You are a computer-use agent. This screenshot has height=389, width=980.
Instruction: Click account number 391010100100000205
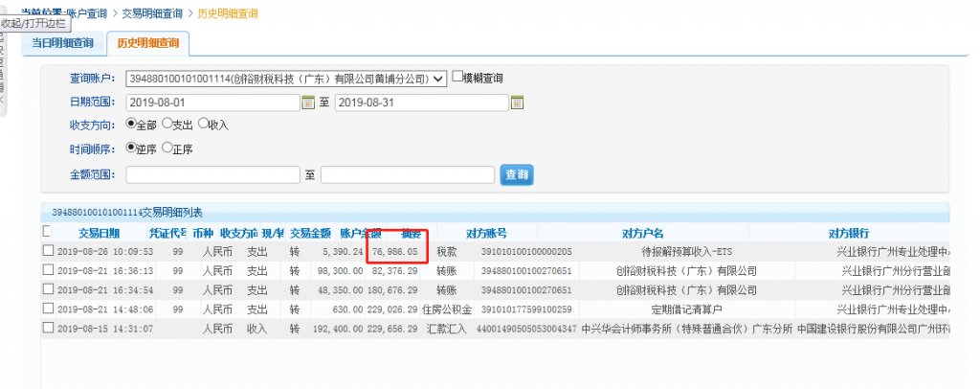pyautogui.click(x=526, y=252)
